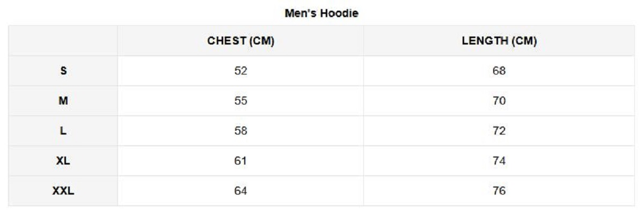Select length value 68 for size S

click(499, 71)
